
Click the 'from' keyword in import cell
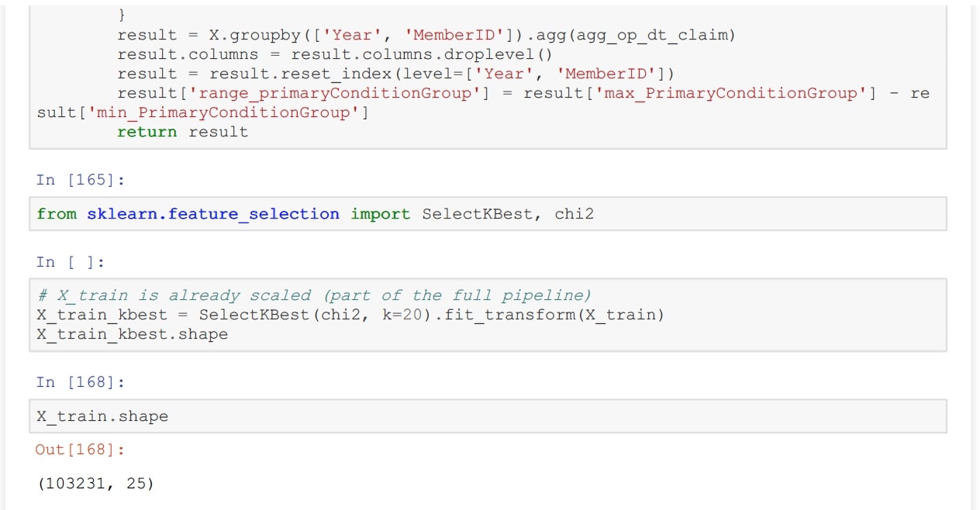click(57, 214)
